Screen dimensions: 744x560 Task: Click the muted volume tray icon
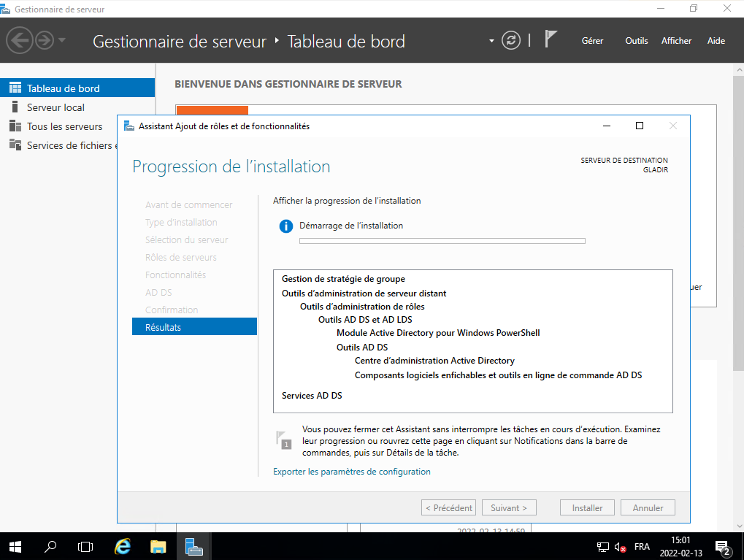[x=620, y=547]
